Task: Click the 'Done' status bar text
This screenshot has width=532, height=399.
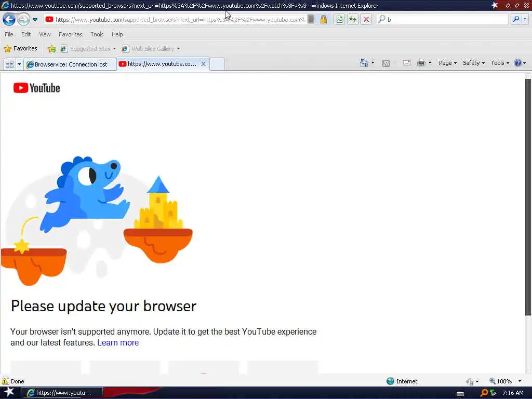Action: coord(17,381)
